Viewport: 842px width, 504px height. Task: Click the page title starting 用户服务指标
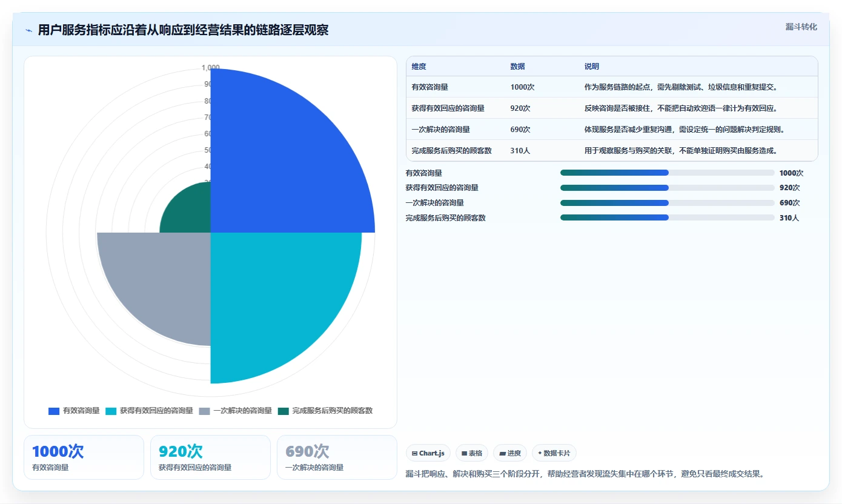point(183,30)
